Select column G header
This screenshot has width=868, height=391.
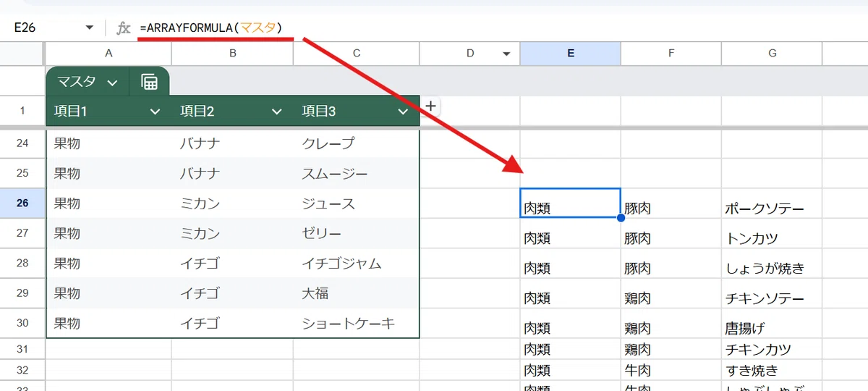click(772, 53)
